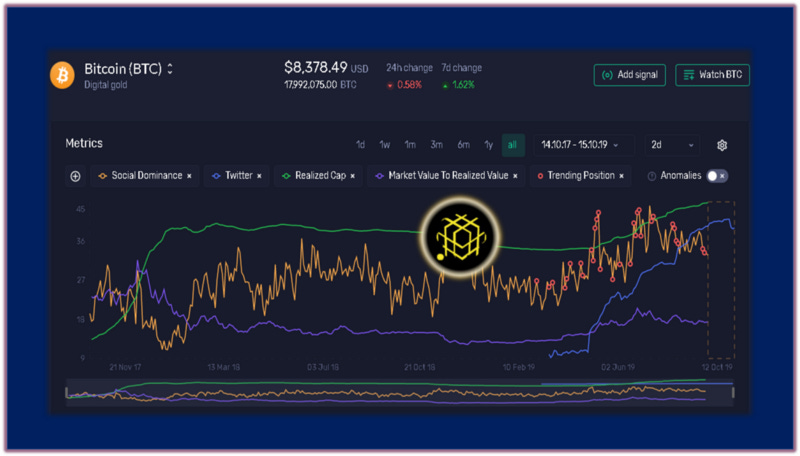This screenshot has width=800, height=456.
Task: Select the all time range
Action: pos(512,145)
